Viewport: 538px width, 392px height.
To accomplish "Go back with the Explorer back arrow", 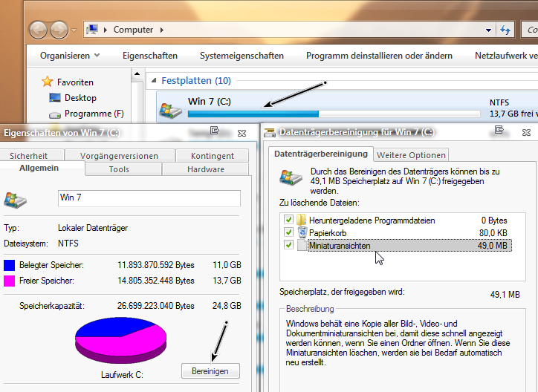I will 38,30.
